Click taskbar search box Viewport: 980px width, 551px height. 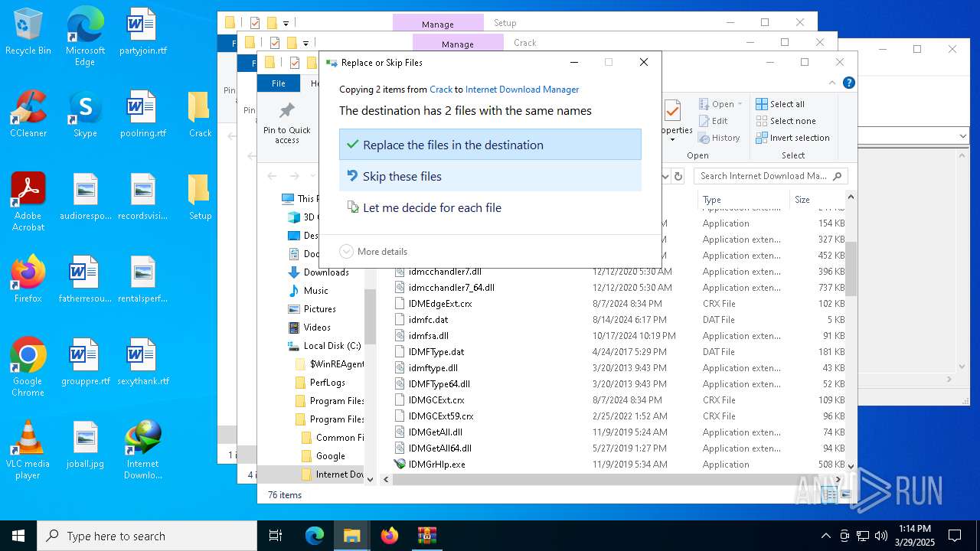(x=147, y=536)
